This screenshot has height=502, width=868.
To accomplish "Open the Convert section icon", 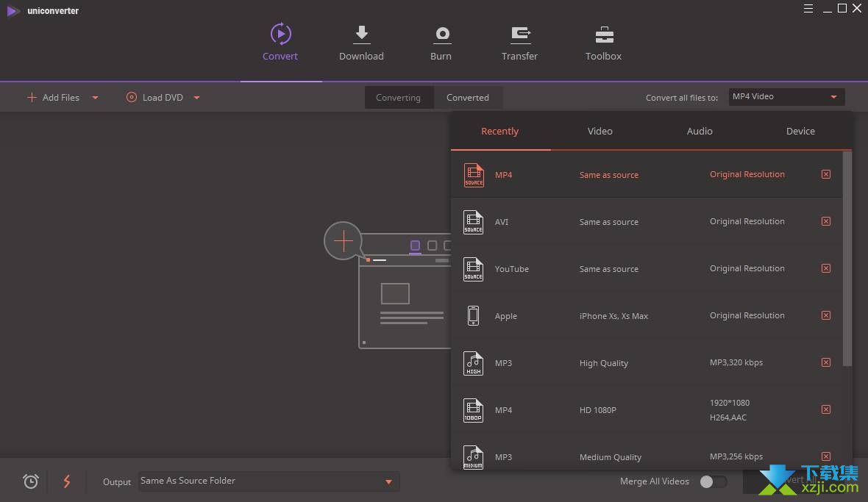I will (281, 34).
